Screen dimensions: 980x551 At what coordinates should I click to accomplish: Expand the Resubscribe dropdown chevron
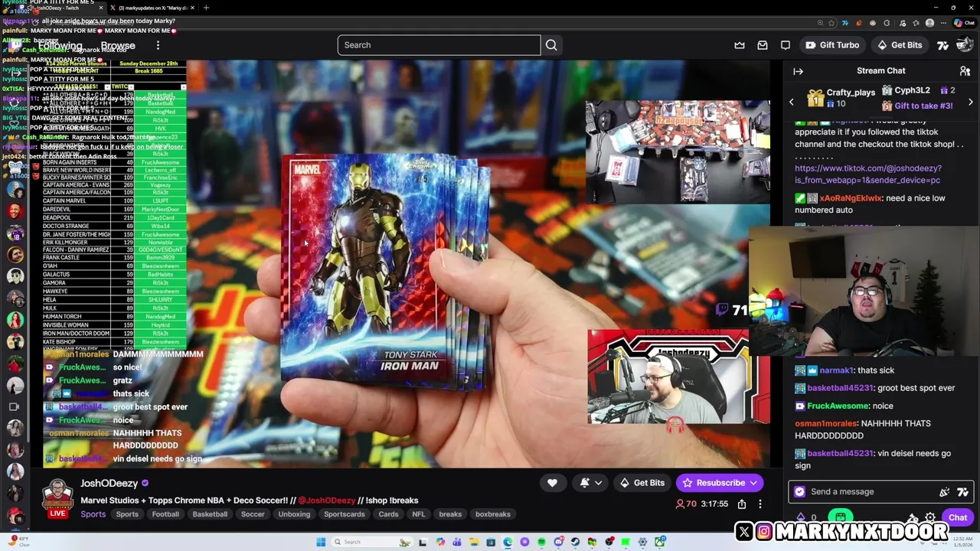[754, 483]
